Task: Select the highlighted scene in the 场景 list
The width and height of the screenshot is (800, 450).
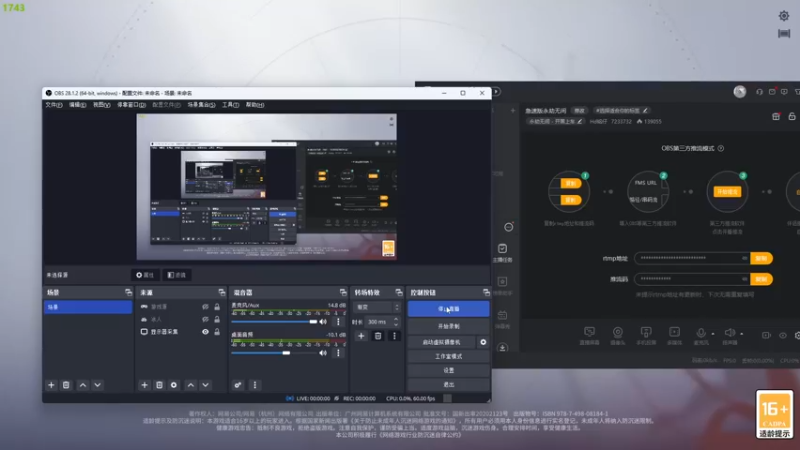Action: [88, 307]
